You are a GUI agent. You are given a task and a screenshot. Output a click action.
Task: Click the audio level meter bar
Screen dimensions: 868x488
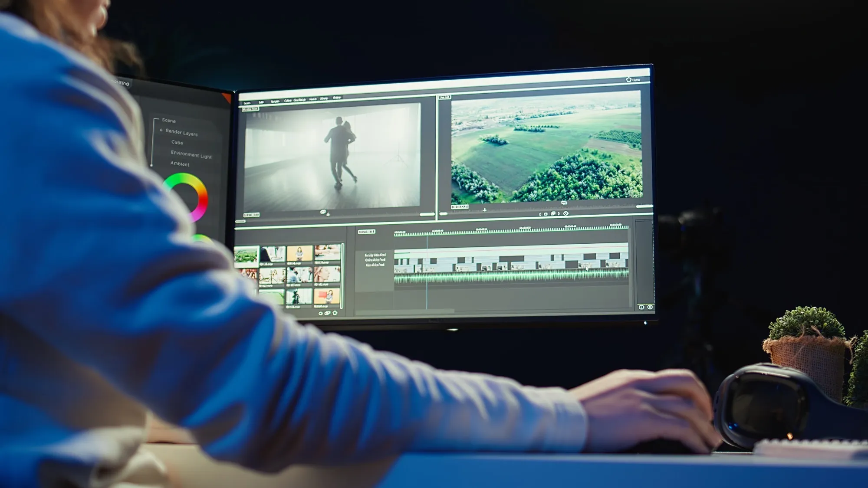click(x=644, y=262)
